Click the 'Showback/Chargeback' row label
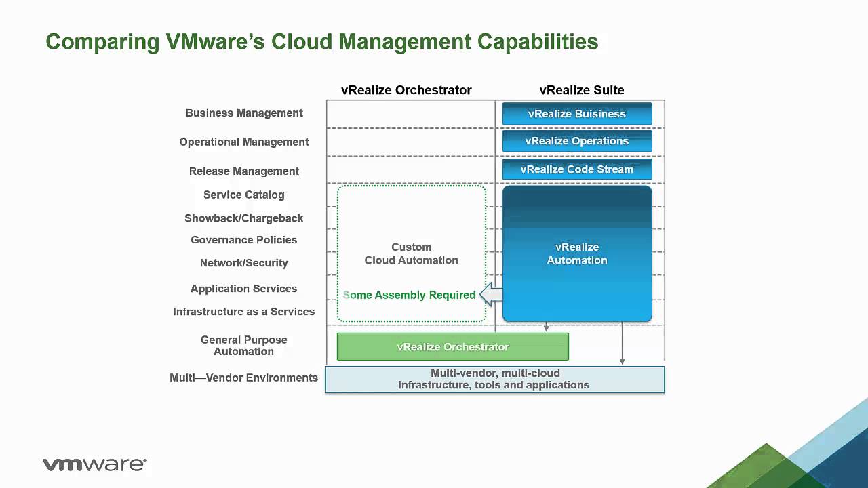This screenshot has width=868, height=488. 244,218
